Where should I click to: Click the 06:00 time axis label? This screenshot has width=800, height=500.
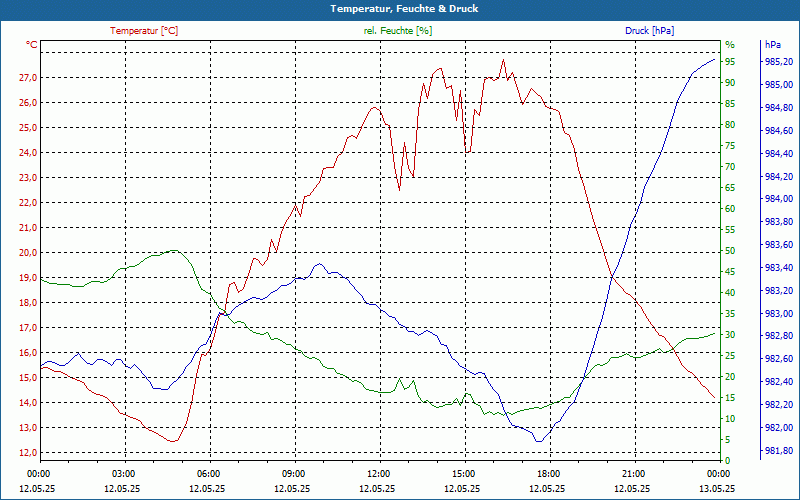(x=208, y=473)
